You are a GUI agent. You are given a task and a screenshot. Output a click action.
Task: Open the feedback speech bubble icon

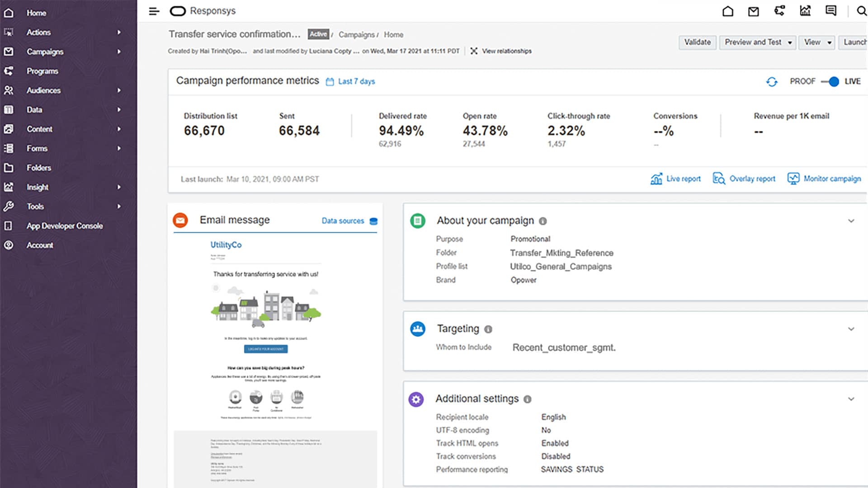pos(831,11)
